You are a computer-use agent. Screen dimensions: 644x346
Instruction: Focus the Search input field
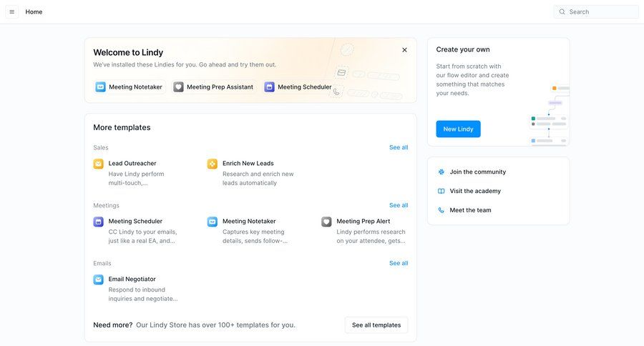[x=596, y=12]
